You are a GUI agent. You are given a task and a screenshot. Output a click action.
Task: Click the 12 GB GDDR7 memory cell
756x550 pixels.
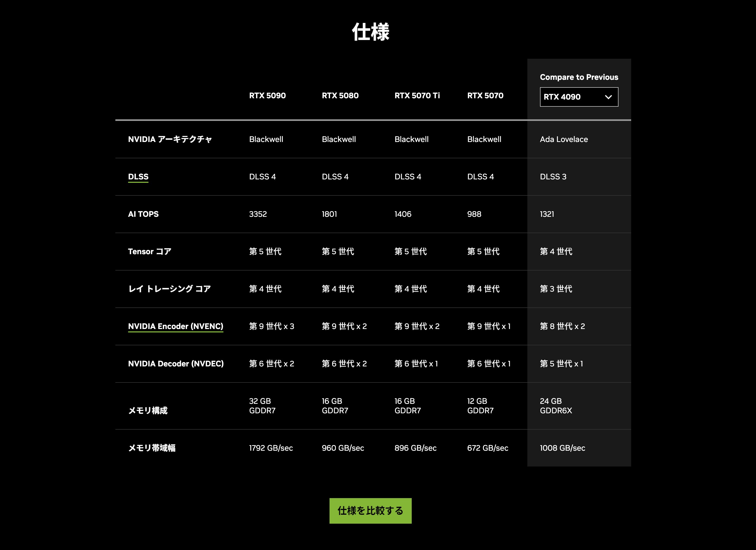coord(480,406)
